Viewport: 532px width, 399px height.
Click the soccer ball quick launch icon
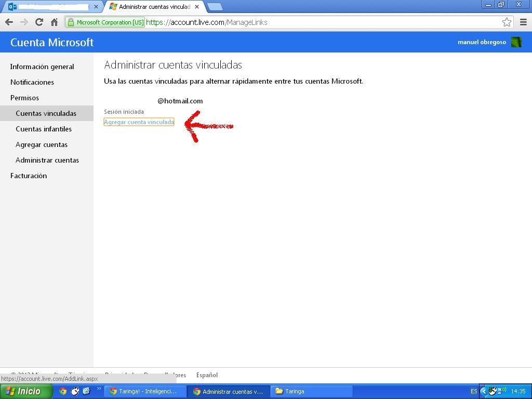pyautogui.click(x=75, y=391)
